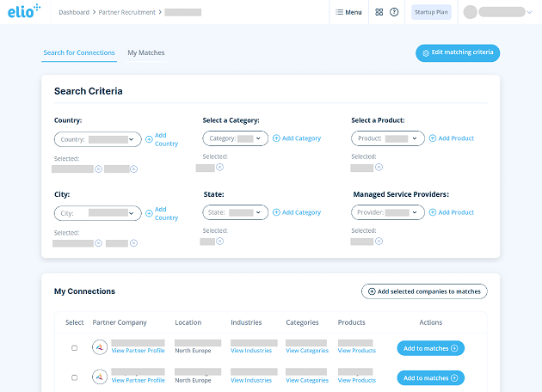The image size is (542, 392).
Task: Click Add to matches in second row
Action: [431, 378]
